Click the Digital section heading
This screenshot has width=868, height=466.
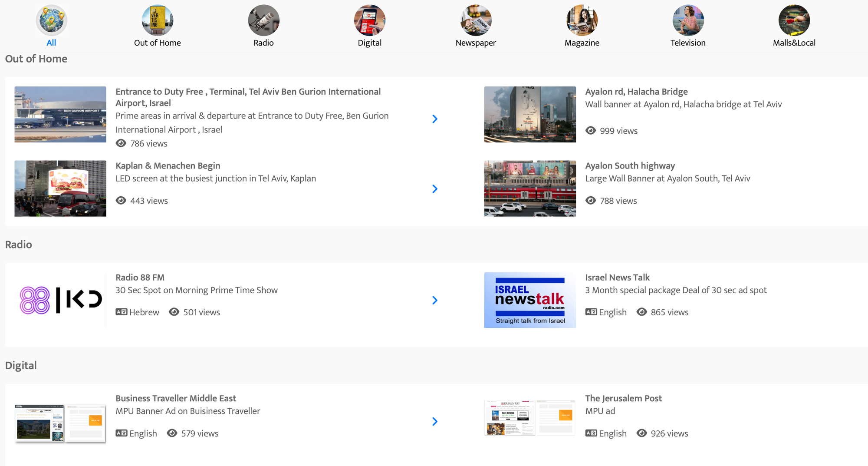click(21, 366)
